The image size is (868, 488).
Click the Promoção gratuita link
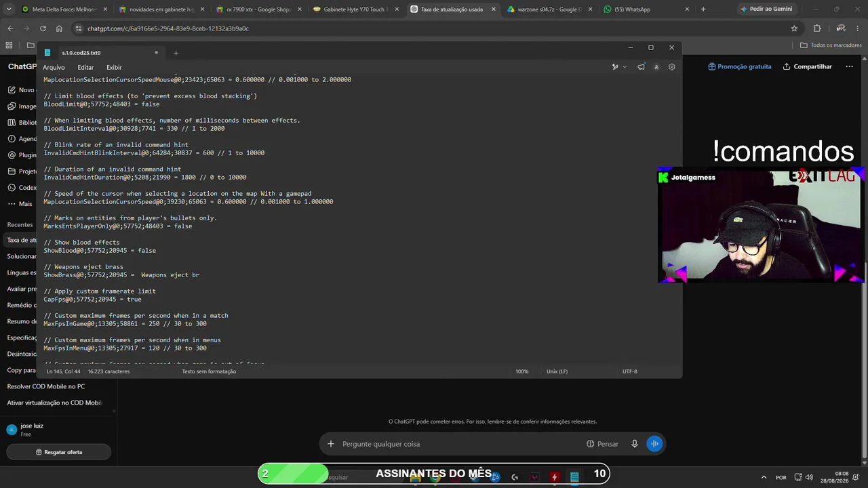(x=740, y=66)
